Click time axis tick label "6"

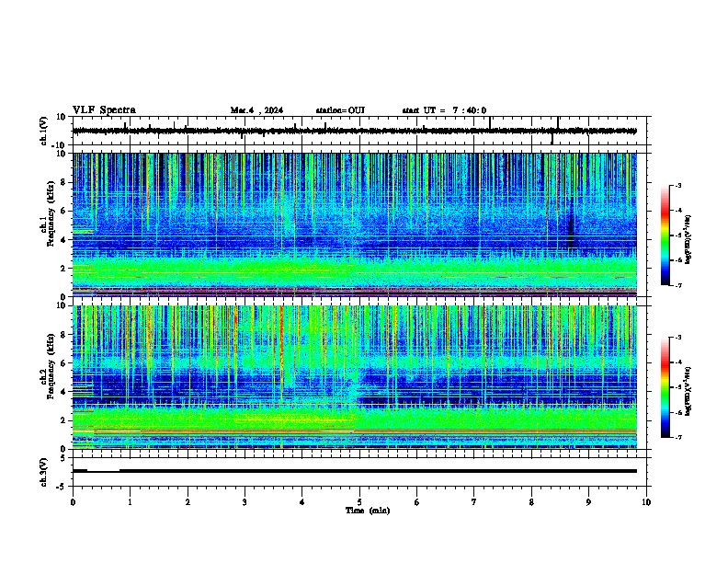417,502
